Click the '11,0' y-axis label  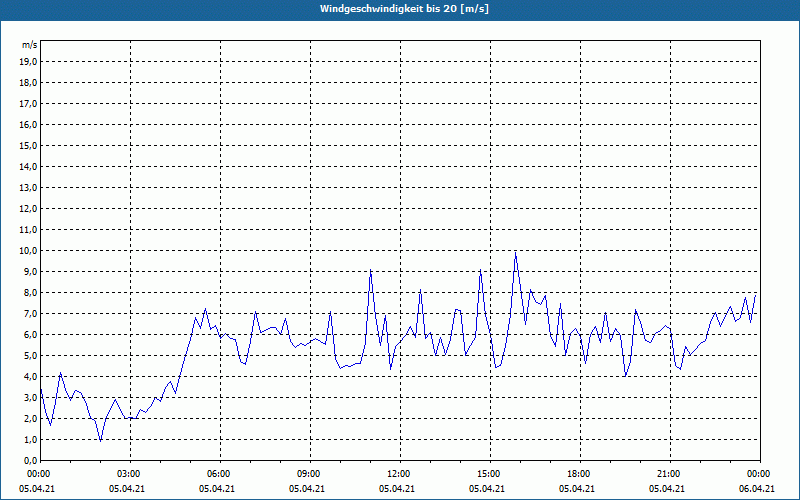28,230
